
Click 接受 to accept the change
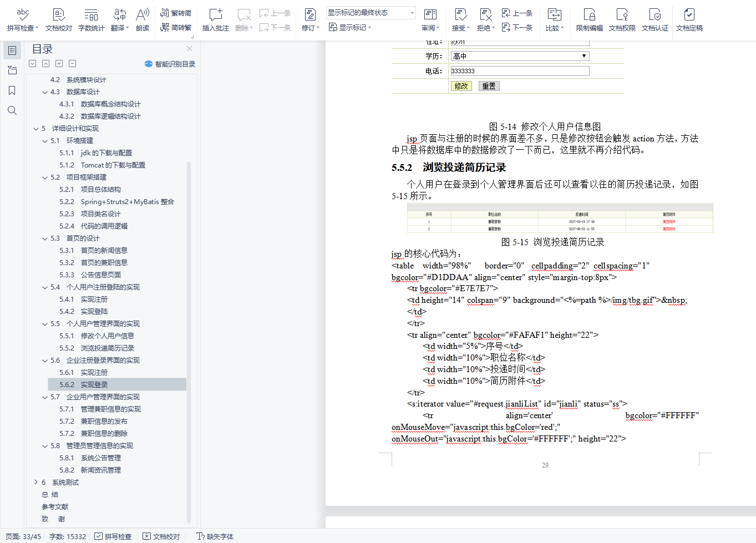(460, 19)
